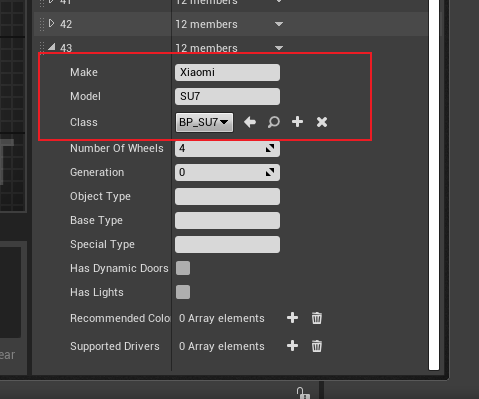Empty the Supported Drivers array with trash icon
The image size is (479, 399).
coord(317,346)
